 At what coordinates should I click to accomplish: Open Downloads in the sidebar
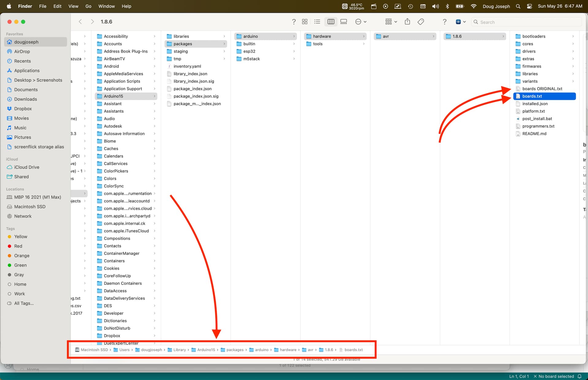[25, 99]
